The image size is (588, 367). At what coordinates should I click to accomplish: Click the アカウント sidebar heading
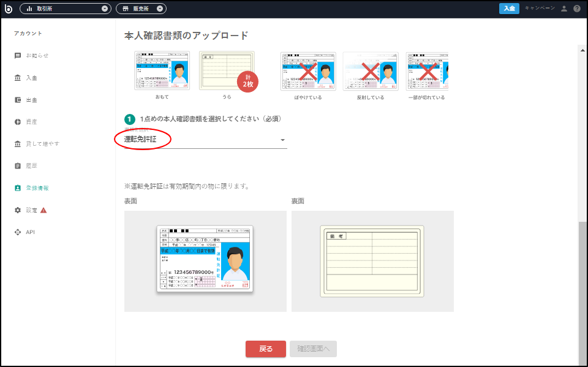click(28, 34)
